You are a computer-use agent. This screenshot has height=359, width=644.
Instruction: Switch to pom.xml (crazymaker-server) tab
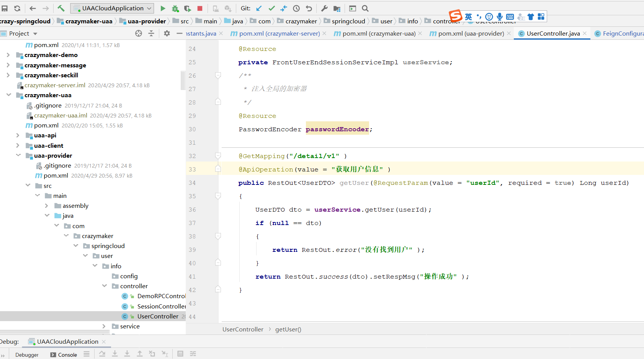click(279, 34)
